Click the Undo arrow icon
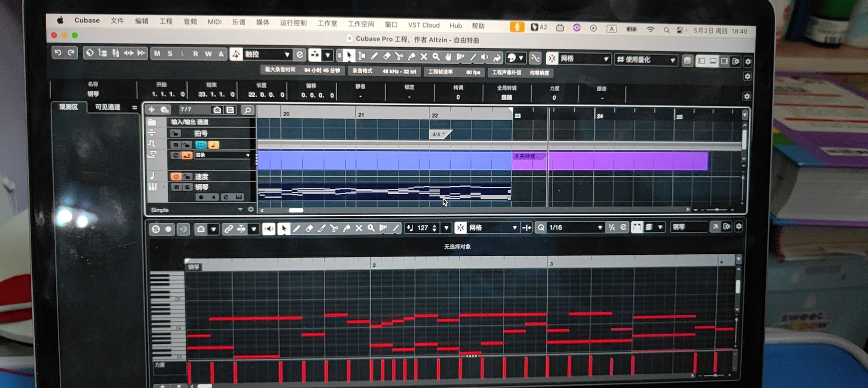868x388 pixels. (x=58, y=53)
